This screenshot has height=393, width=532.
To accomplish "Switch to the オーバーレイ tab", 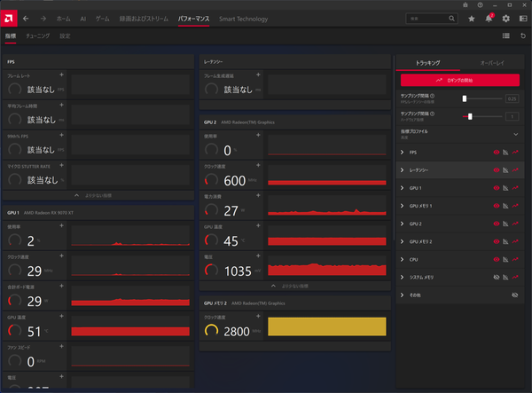I will click(491, 63).
